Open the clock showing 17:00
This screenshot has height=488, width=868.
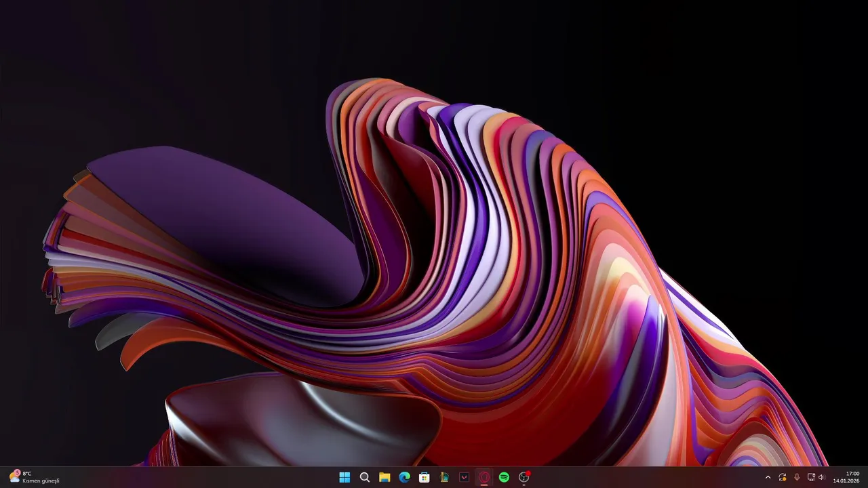point(846,477)
